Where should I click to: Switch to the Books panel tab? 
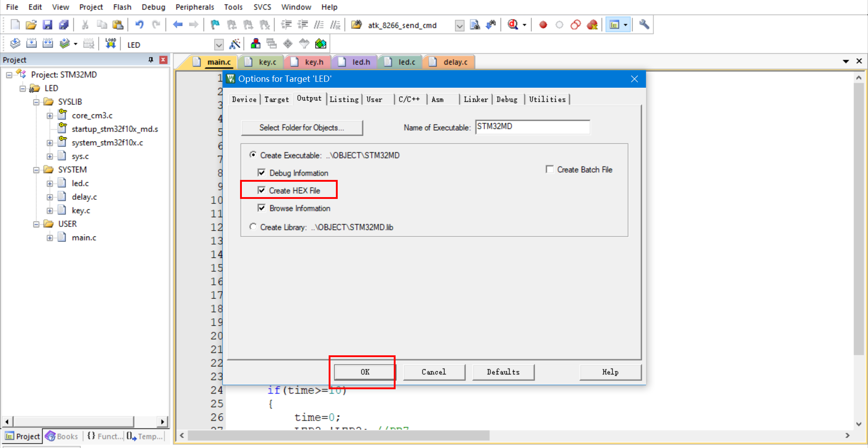[62, 436]
